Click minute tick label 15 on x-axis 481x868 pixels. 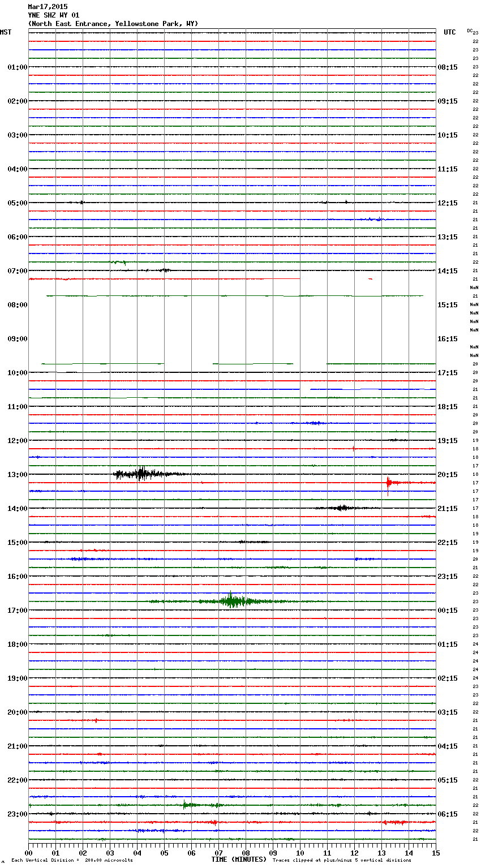(436, 853)
